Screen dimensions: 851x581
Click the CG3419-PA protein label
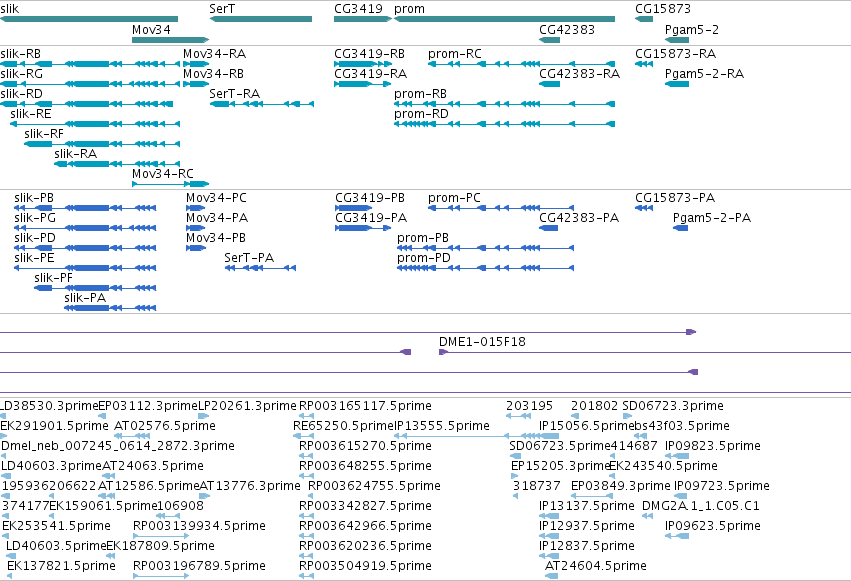pyautogui.click(x=371, y=218)
